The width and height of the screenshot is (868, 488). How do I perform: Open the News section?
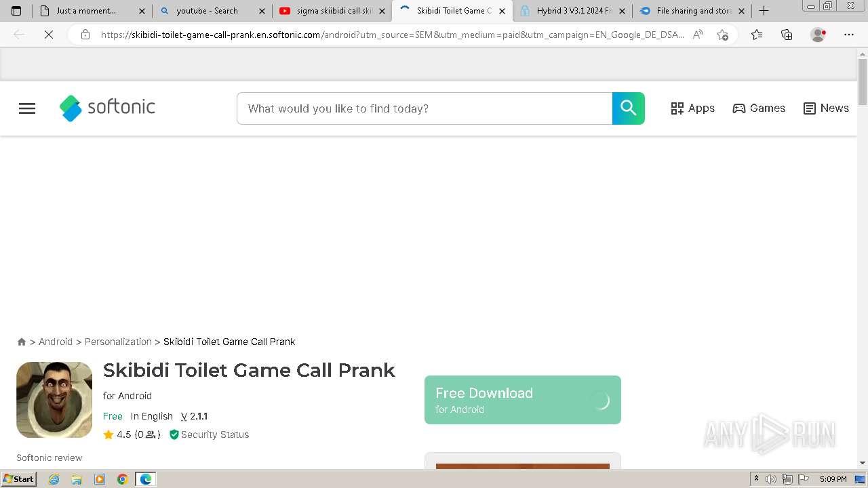[826, 108]
